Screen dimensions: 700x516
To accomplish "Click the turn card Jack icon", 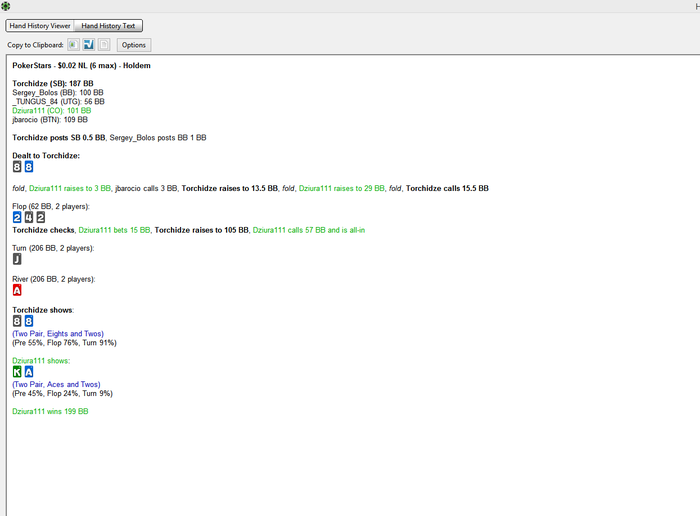I will (x=17, y=259).
